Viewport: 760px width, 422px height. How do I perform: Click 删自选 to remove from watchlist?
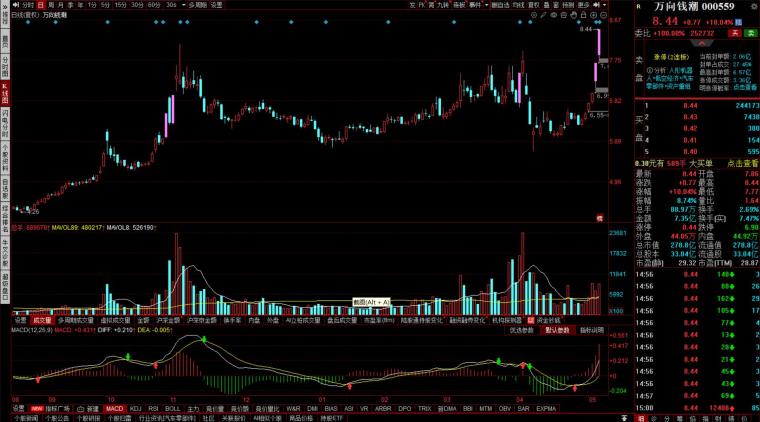coord(500,5)
